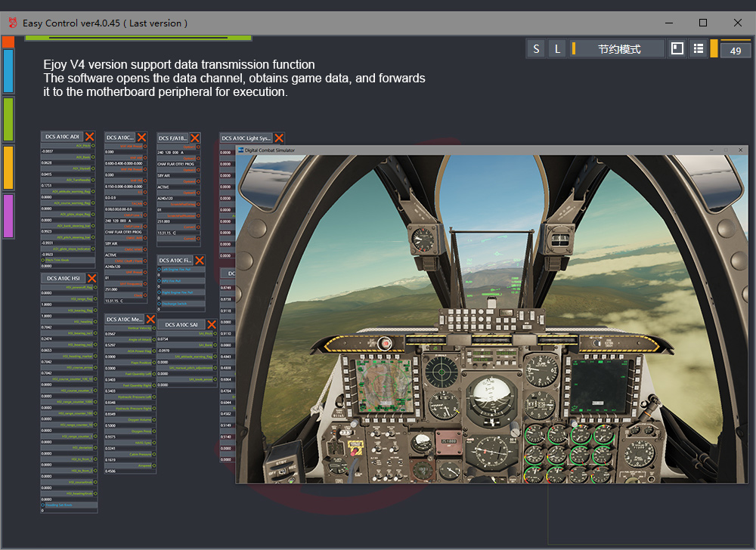Click the DCS A10C SAI title header
The height and width of the screenshot is (550, 756).
(183, 325)
